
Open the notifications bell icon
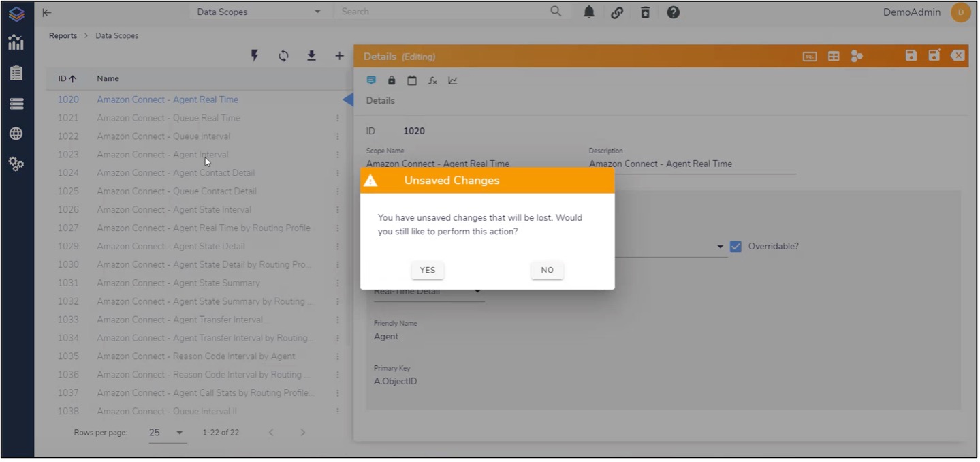[589, 12]
